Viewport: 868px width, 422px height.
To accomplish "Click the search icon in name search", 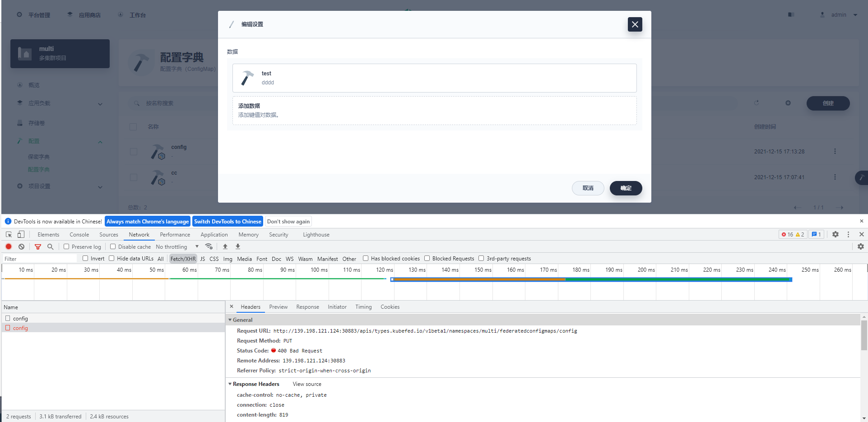I will coord(137,103).
